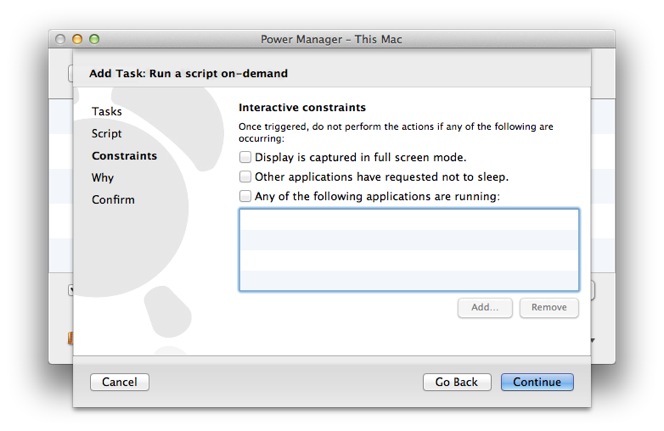The height and width of the screenshot is (431, 664).
Task: Jump to the Why step
Action: click(102, 178)
